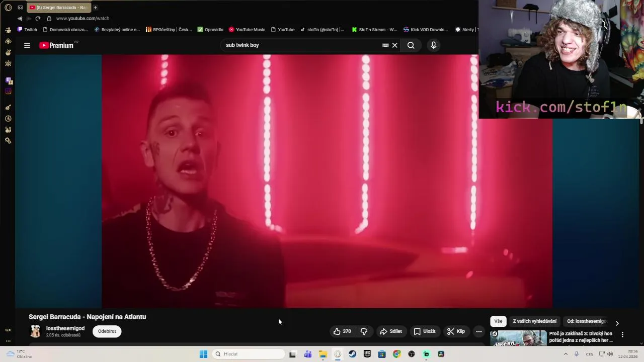Screen dimensions: 644x362
Task: Open options for the Zaklínač 3 suggestion
Action: pyautogui.click(x=622, y=335)
